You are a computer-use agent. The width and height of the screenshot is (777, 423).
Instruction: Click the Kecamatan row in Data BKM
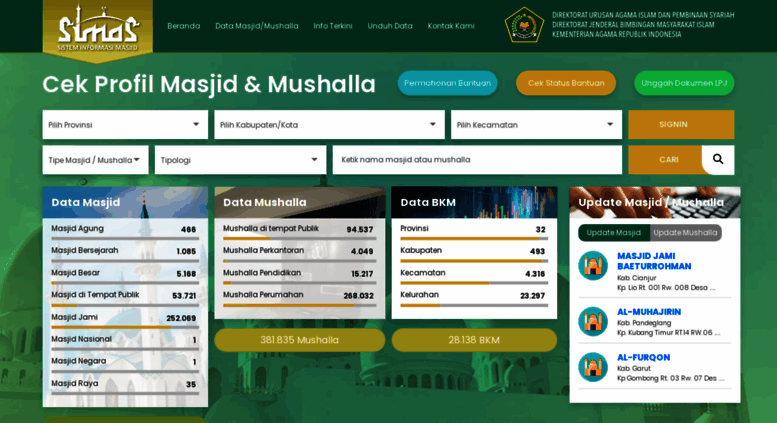point(474,274)
